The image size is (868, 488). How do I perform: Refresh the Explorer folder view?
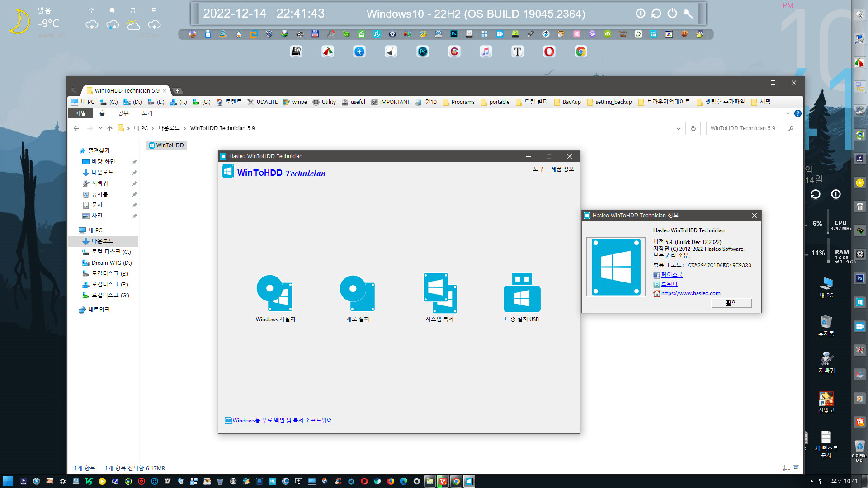click(x=693, y=128)
